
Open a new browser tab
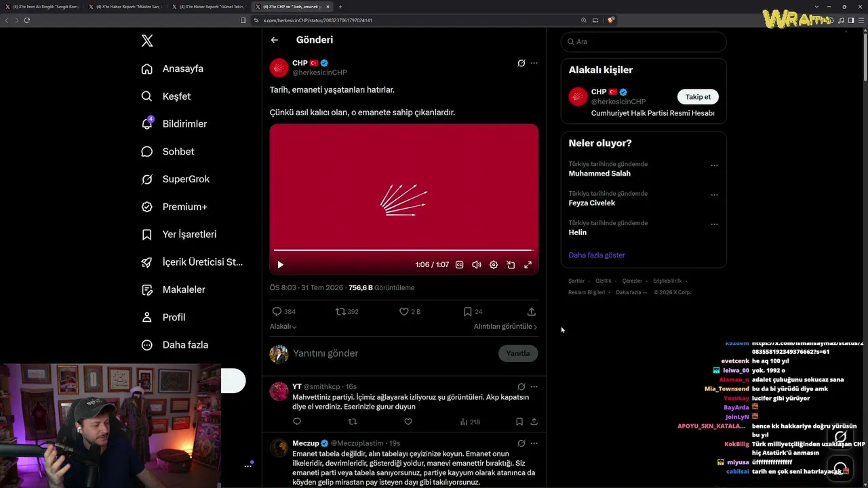(x=340, y=7)
